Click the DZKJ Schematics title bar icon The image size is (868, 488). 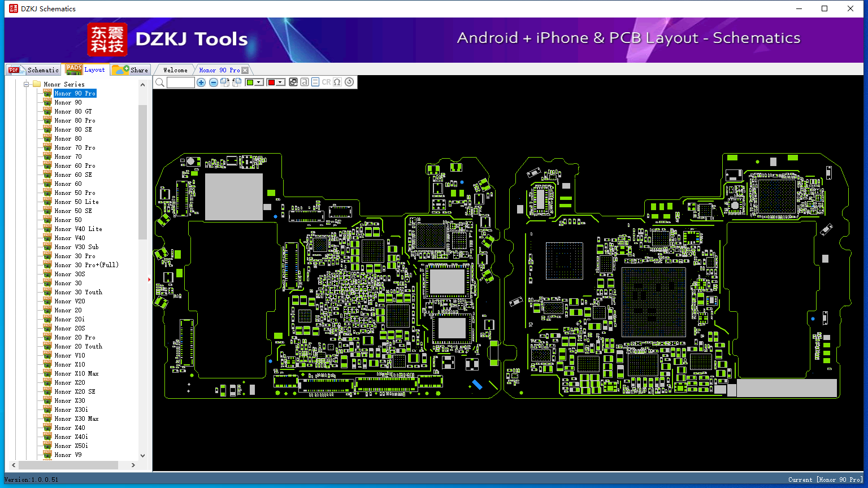[14, 8]
